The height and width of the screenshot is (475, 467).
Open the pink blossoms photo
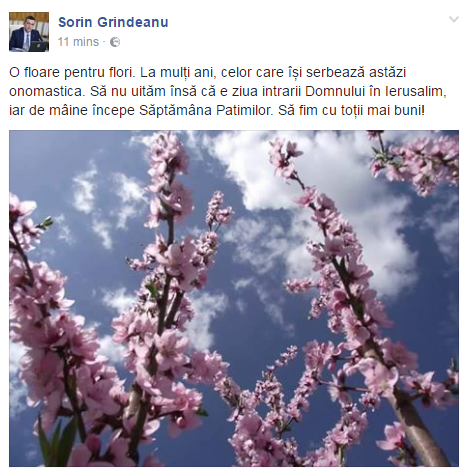[x=234, y=298]
